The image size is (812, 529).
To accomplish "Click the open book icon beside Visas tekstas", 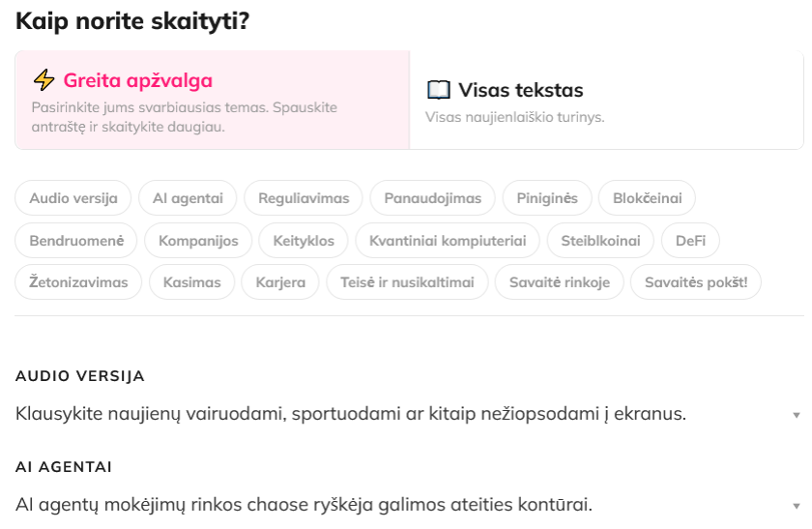I will point(439,91).
